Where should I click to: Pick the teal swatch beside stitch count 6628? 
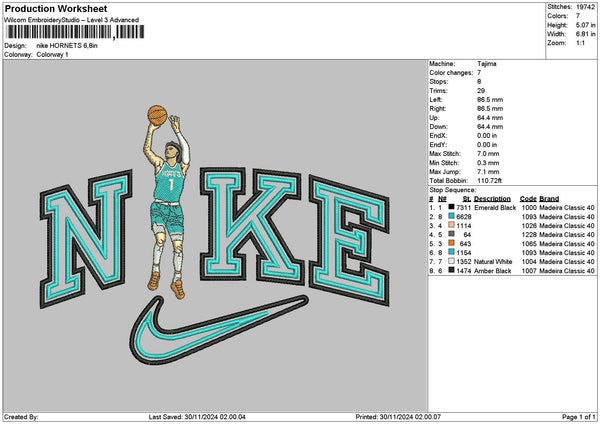(451, 216)
